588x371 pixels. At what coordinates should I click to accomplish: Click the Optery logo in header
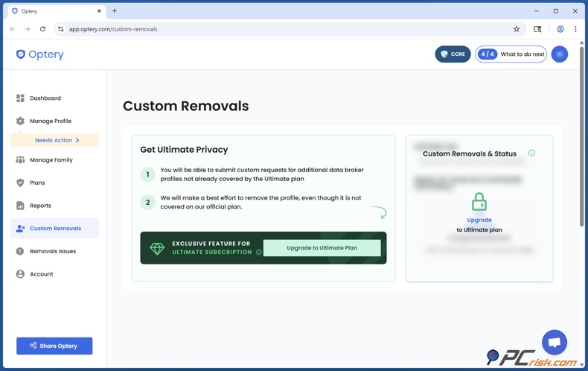[40, 54]
